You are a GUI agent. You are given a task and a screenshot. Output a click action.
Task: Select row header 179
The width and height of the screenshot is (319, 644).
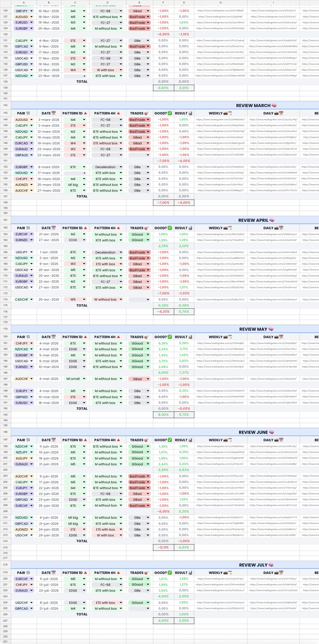tap(6, 329)
